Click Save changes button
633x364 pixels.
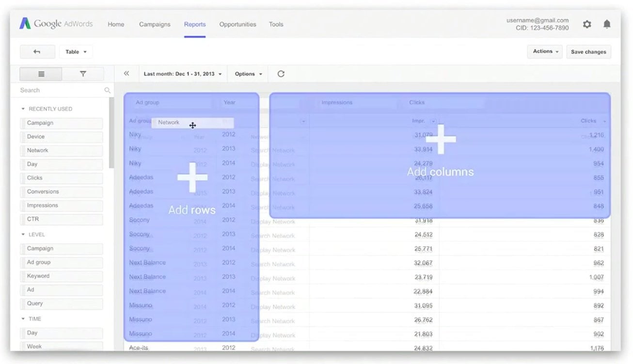(588, 52)
